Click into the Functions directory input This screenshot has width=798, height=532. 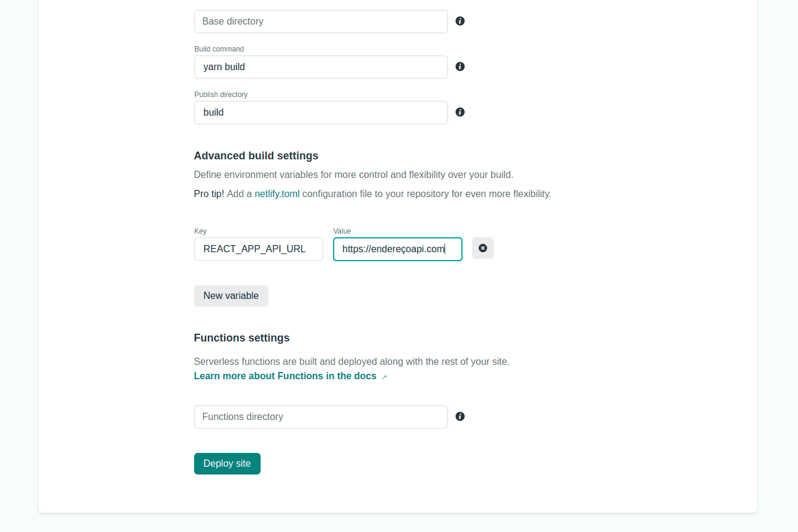tap(321, 417)
